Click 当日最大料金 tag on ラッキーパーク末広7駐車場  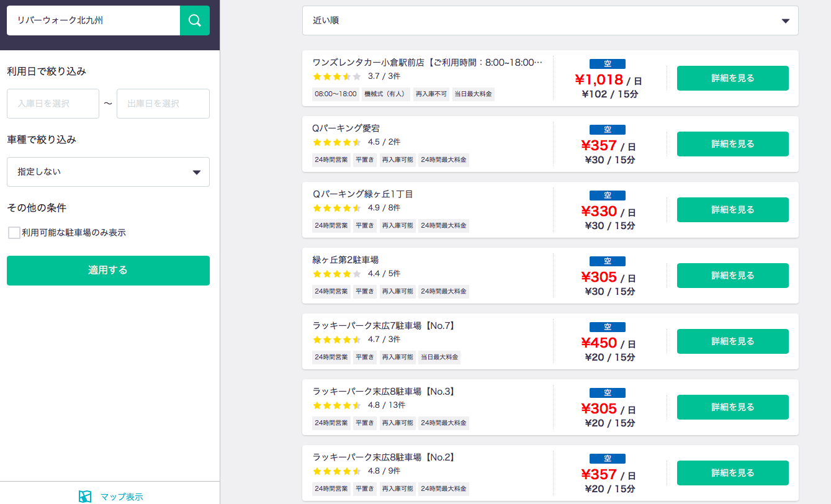click(439, 358)
